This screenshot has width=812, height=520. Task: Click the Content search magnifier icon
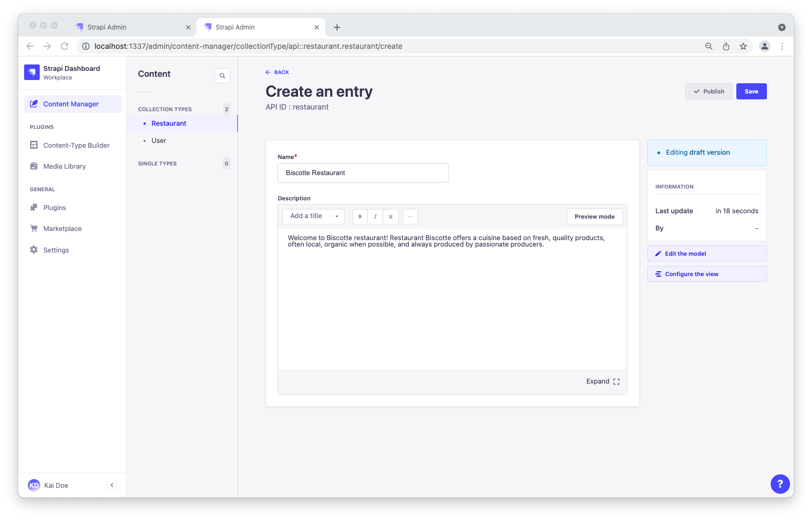click(222, 76)
